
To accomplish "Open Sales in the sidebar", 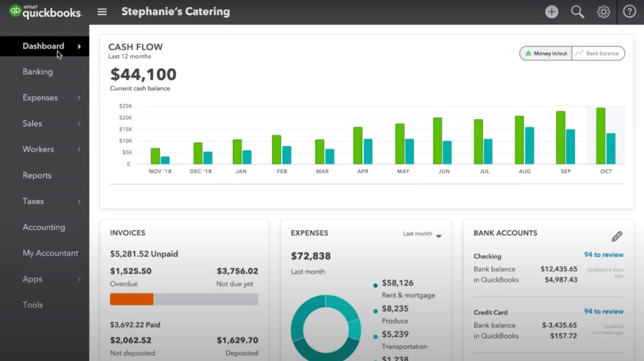I will (x=33, y=123).
